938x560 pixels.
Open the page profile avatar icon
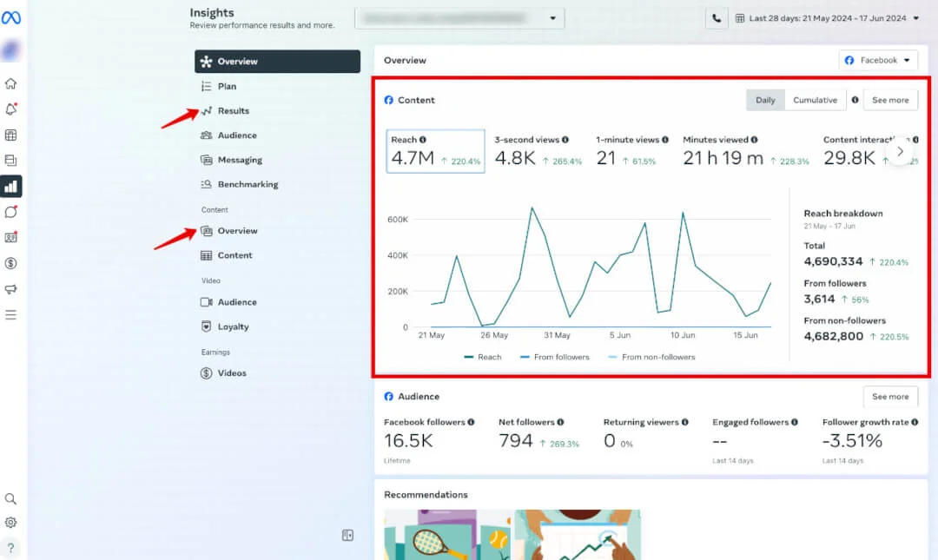(10, 50)
